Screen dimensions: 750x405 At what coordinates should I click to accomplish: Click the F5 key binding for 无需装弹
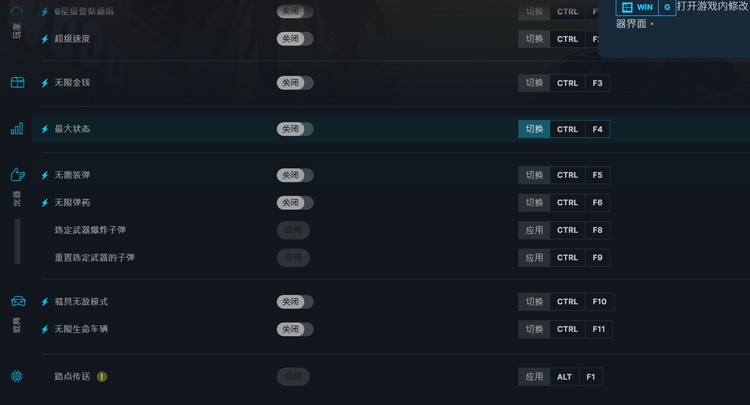tap(597, 175)
